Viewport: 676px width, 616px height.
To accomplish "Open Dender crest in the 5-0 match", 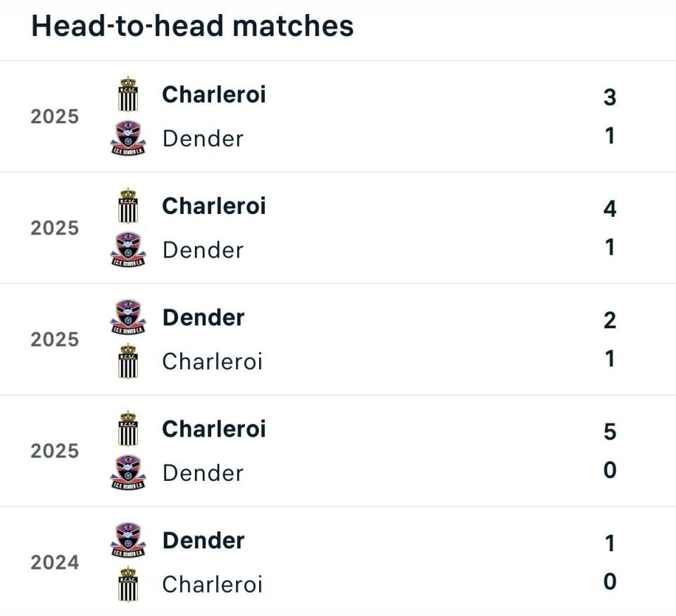I will pyautogui.click(x=128, y=472).
